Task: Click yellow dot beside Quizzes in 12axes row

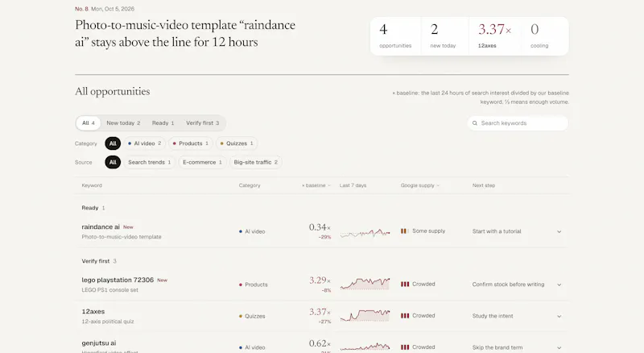Action: (241, 317)
